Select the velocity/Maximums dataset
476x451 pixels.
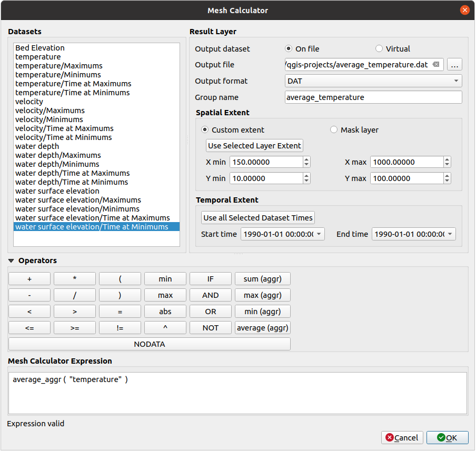tap(50, 110)
